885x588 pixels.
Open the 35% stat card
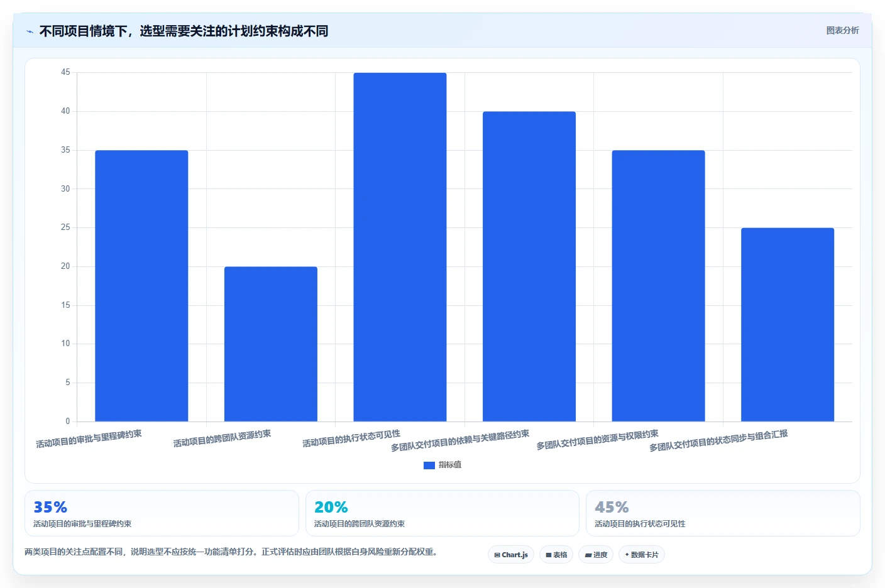point(162,513)
